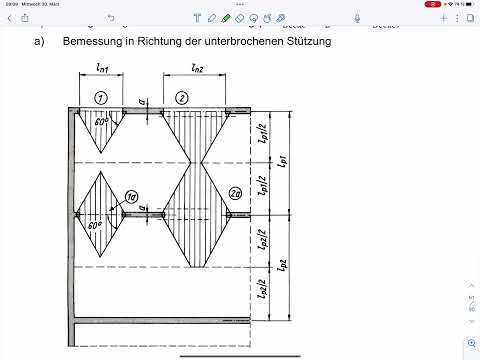480x360 pixels.
Task: Select the green Highlighter tool
Action: (x=226, y=18)
